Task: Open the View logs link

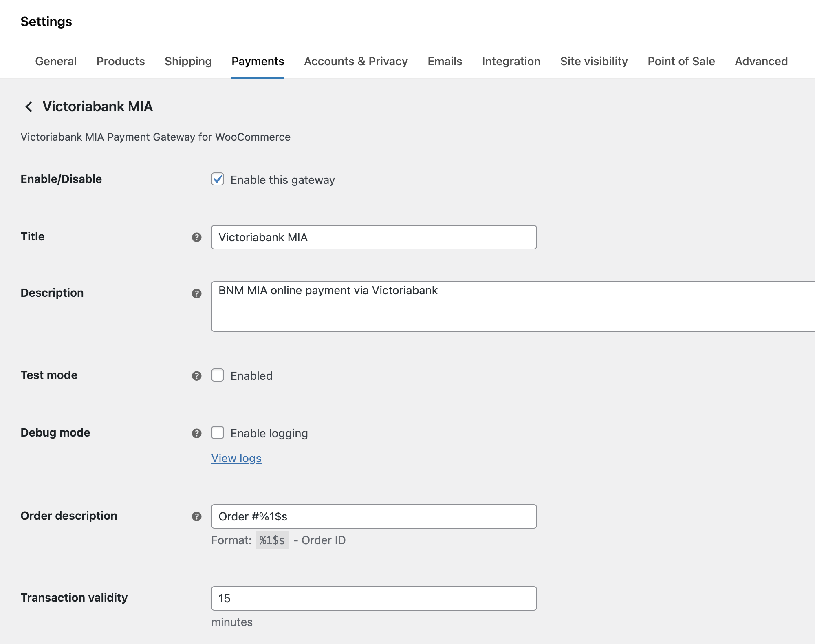Action: (236, 458)
